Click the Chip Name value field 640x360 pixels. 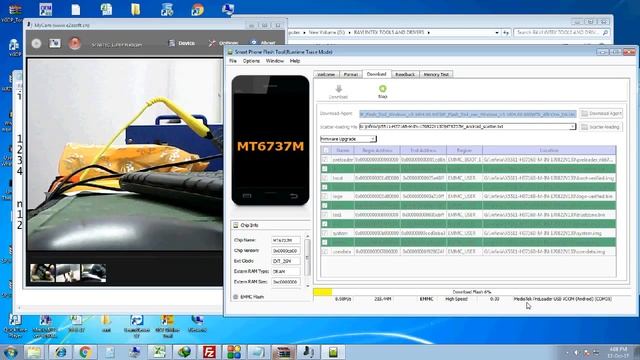point(286,240)
